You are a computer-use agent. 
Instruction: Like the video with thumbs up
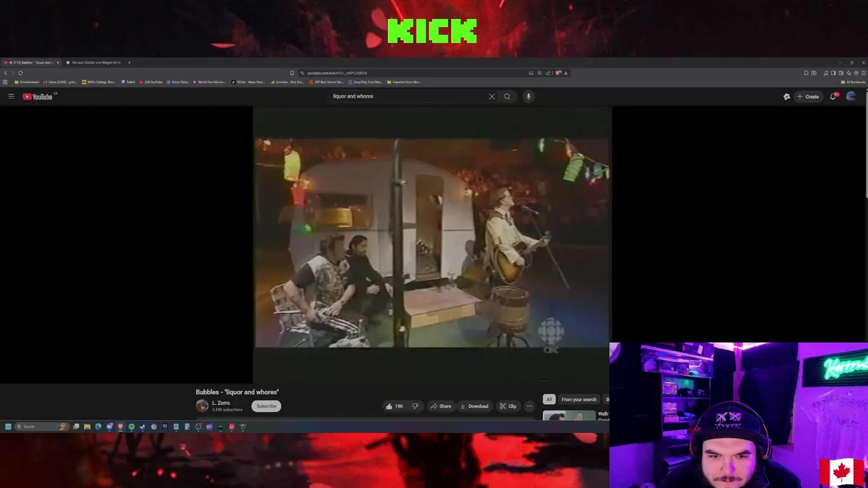394,406
